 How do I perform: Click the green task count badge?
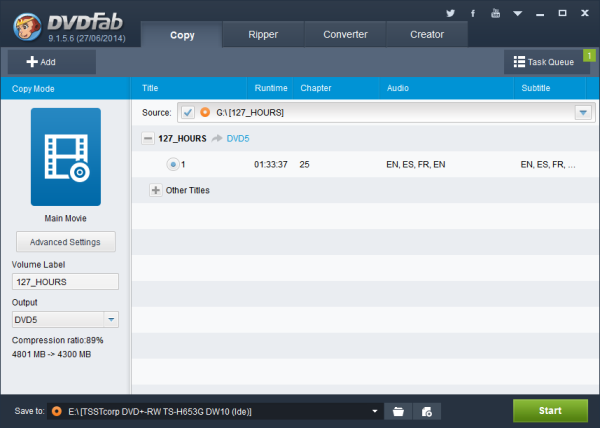point(589,56)
